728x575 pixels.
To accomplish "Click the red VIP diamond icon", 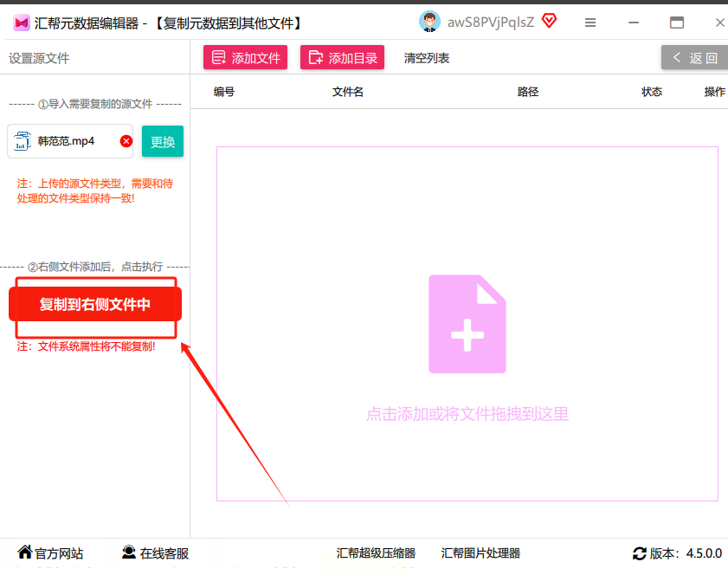I will pos(550,21).
